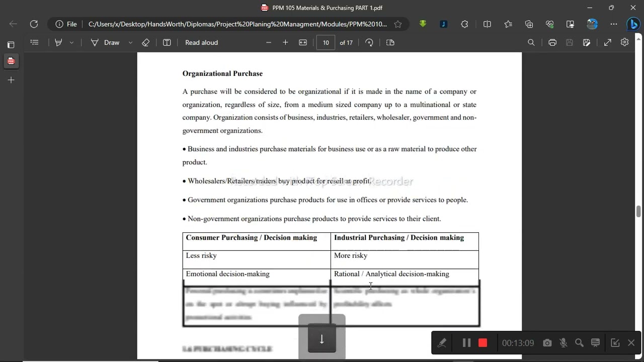Open Edge Settings and more menu

click(x=614, y=24)
